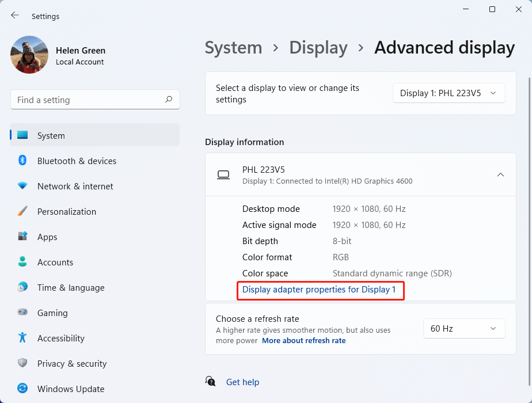The width and height of the screenshot is (532, 403).
Task: Maximize the Settings window
Action: pos(492,9)
